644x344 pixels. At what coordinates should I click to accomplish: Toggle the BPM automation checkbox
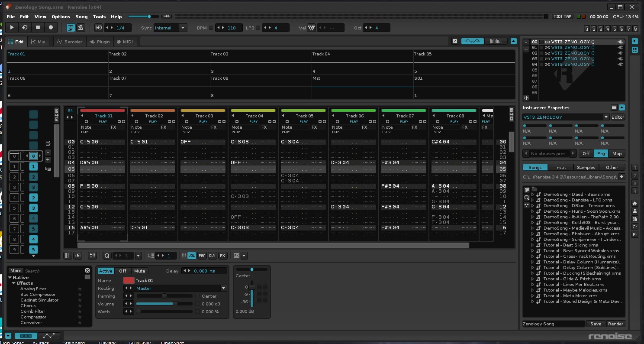pyautogui.click(x=211, y=28)
